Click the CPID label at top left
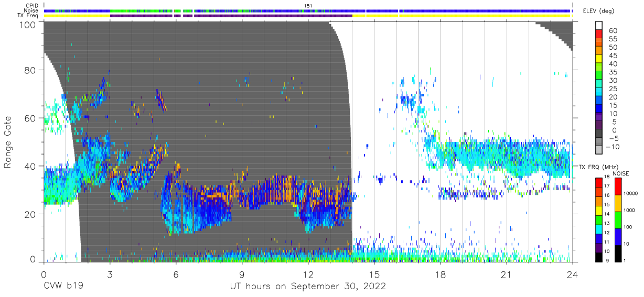 [32, 6]
